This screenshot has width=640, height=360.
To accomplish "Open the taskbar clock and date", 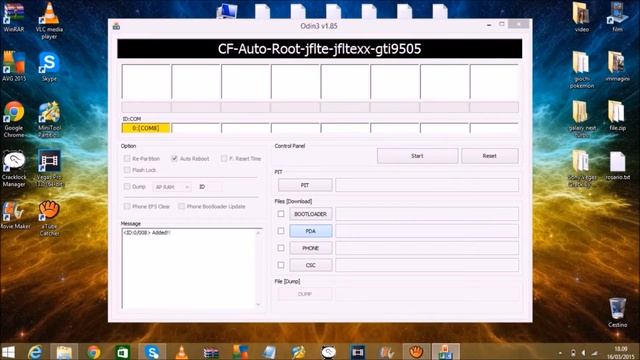I will 620,352.
